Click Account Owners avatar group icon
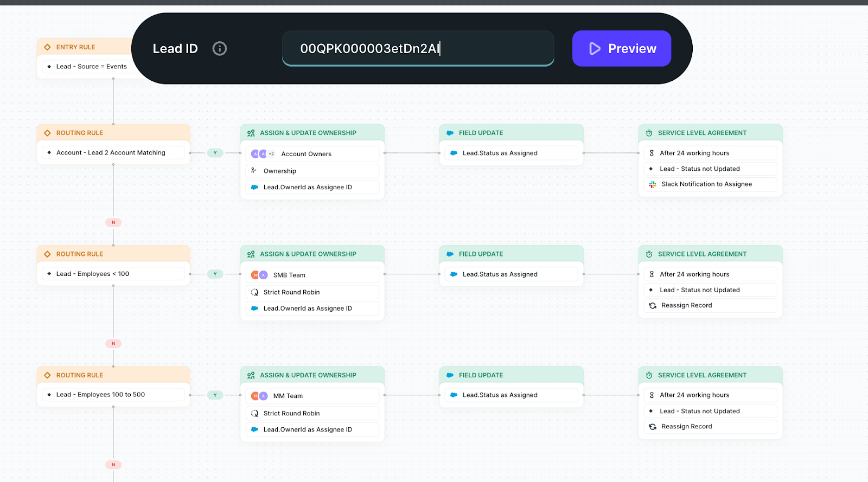This screenshot has width=868, height=482. 263,154
